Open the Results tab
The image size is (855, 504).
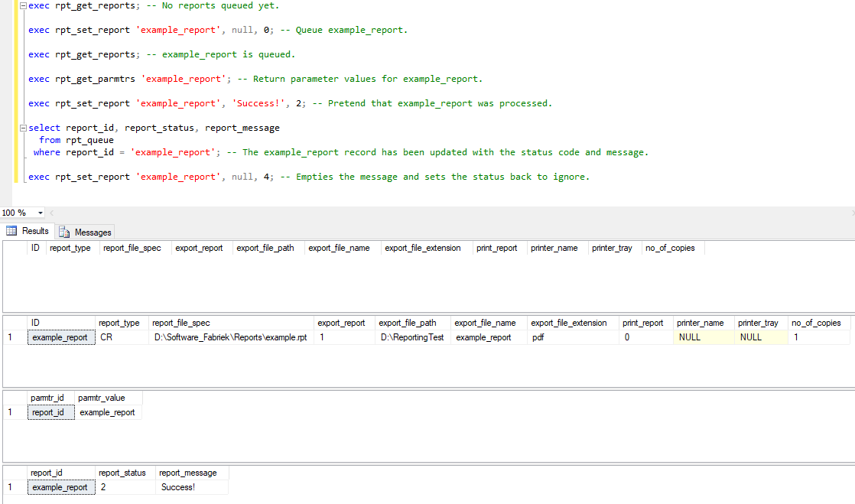28,231
